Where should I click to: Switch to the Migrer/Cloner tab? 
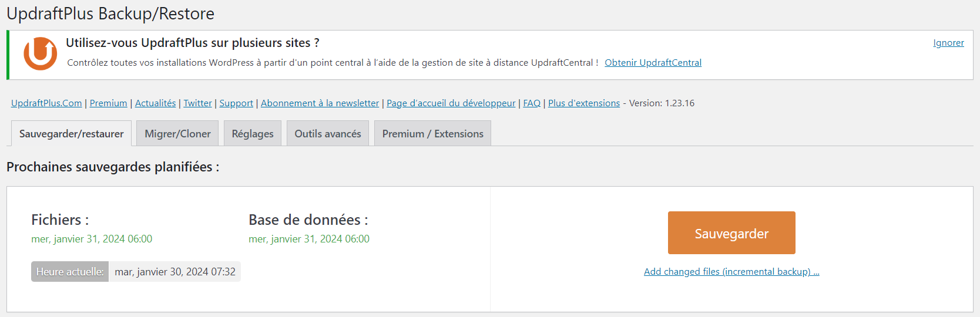click(x=177, y=134)
